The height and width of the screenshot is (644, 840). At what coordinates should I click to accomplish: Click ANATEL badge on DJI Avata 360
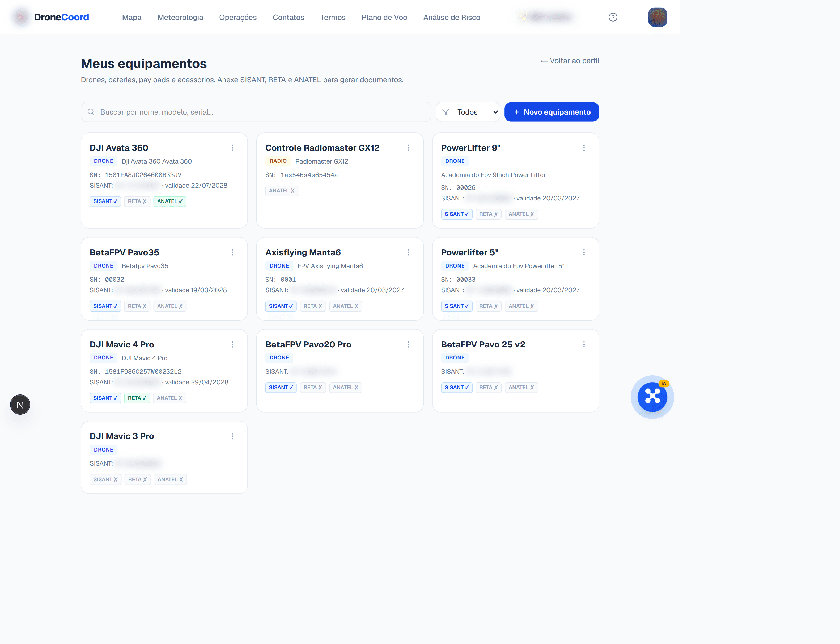pos(169,201)
